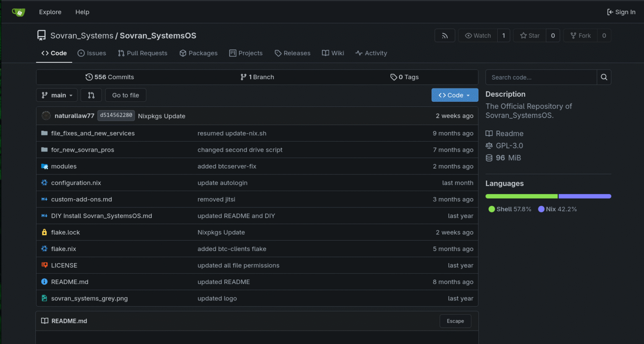Click the commits history clock icon
The image size is (644, 344).
89,77
